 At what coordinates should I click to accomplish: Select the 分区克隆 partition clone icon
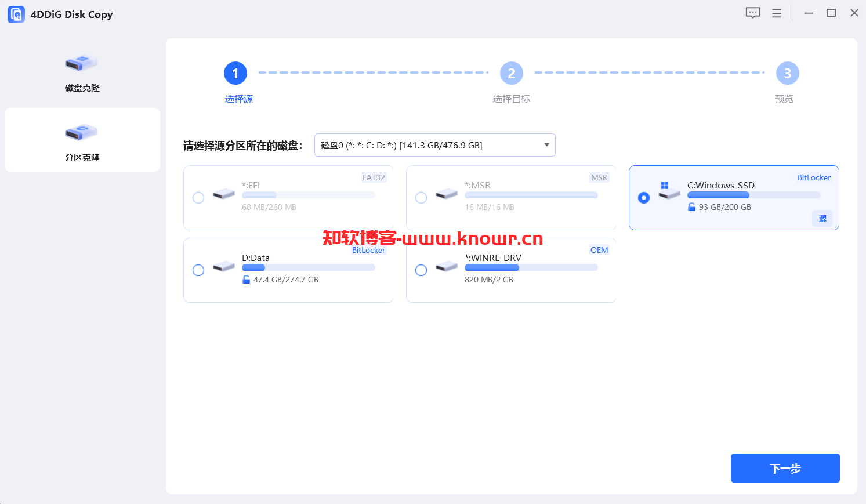tap(82, 132)
